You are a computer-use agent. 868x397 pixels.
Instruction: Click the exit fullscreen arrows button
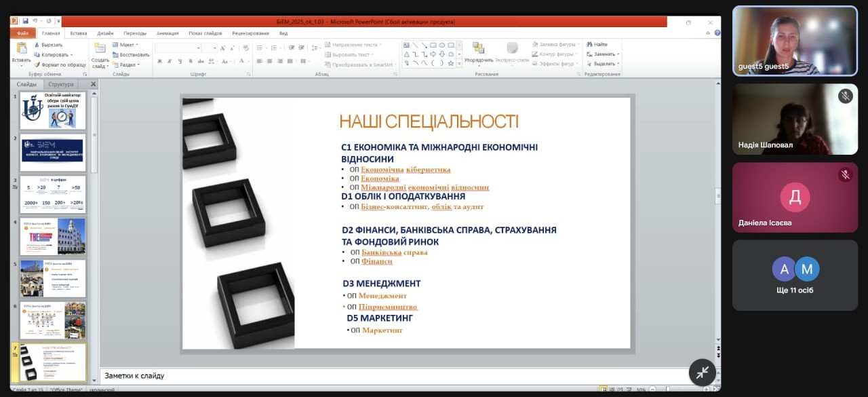pos(702,372)
